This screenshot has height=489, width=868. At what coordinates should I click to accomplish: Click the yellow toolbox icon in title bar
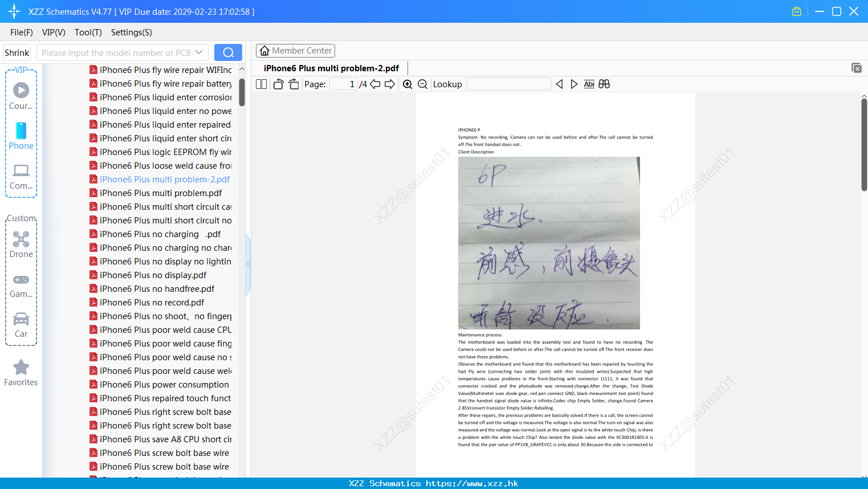click(x=797, y=11)
